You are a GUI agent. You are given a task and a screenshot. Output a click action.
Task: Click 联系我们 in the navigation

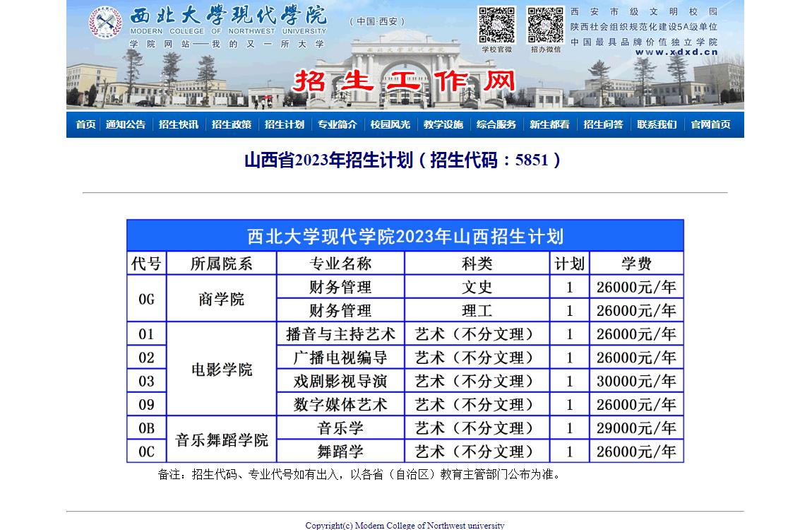click(x=657, y=125)
